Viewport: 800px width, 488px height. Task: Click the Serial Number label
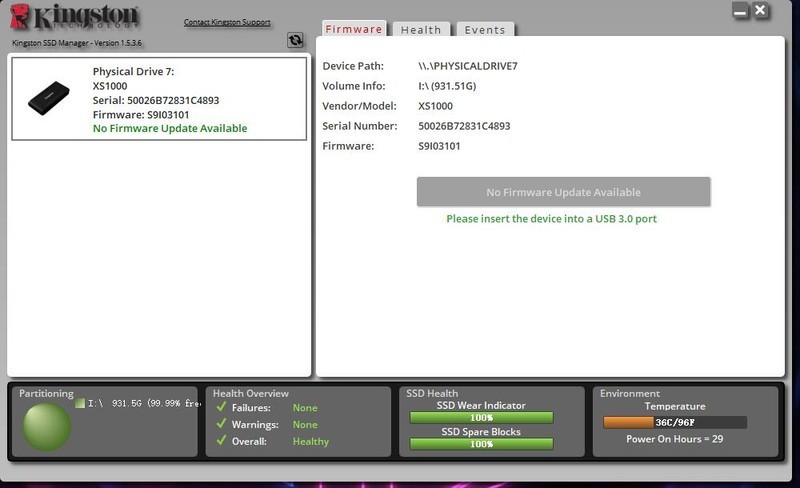click(360, 126)
